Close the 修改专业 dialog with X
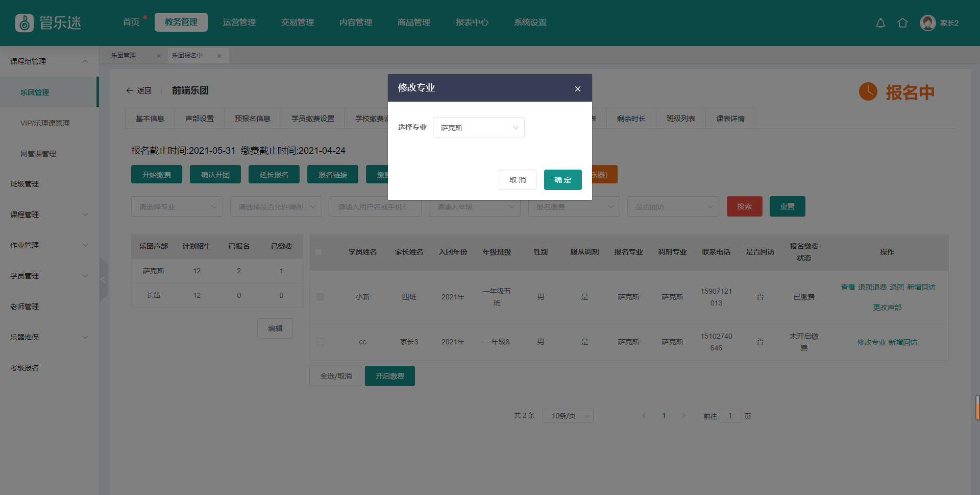Viewport: 980px width, 495px height. 577,89
